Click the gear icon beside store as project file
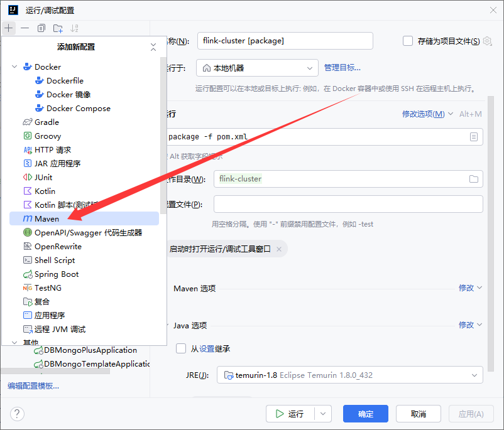 [487, 41]
